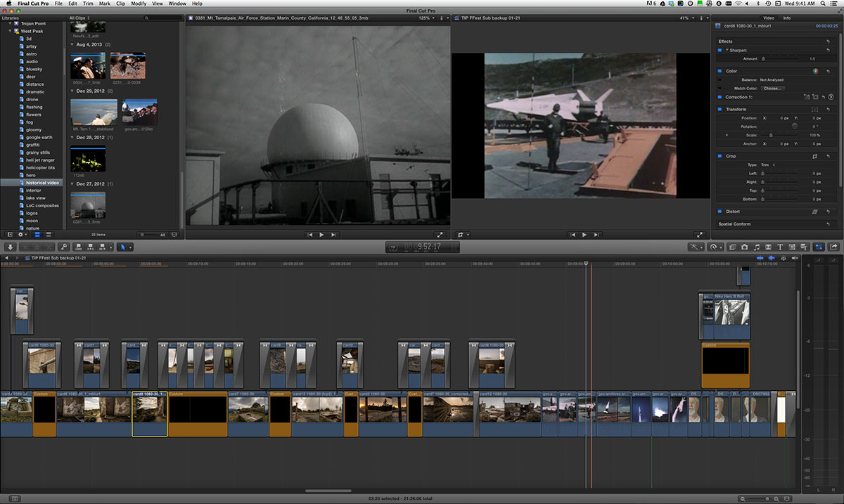This screenshot has width=844, height=504.
Task: Activate the Distort on-screen control icon
Action: coord(815,211)
